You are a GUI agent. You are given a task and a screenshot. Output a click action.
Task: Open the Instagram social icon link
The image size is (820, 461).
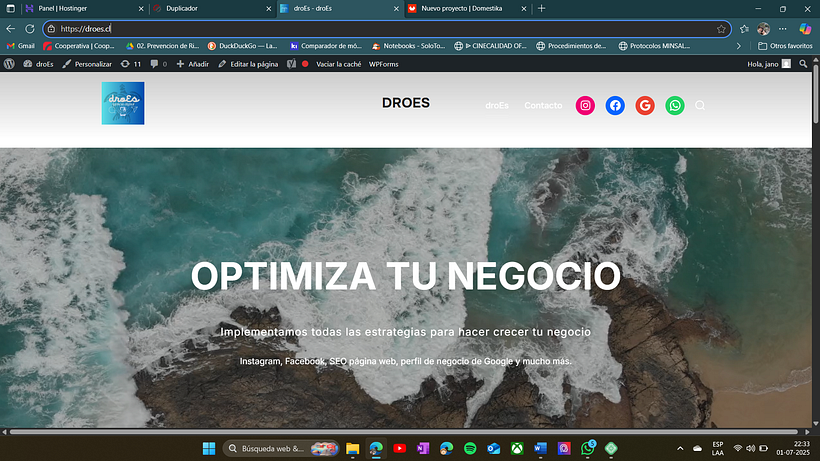[x=586, y=105]
